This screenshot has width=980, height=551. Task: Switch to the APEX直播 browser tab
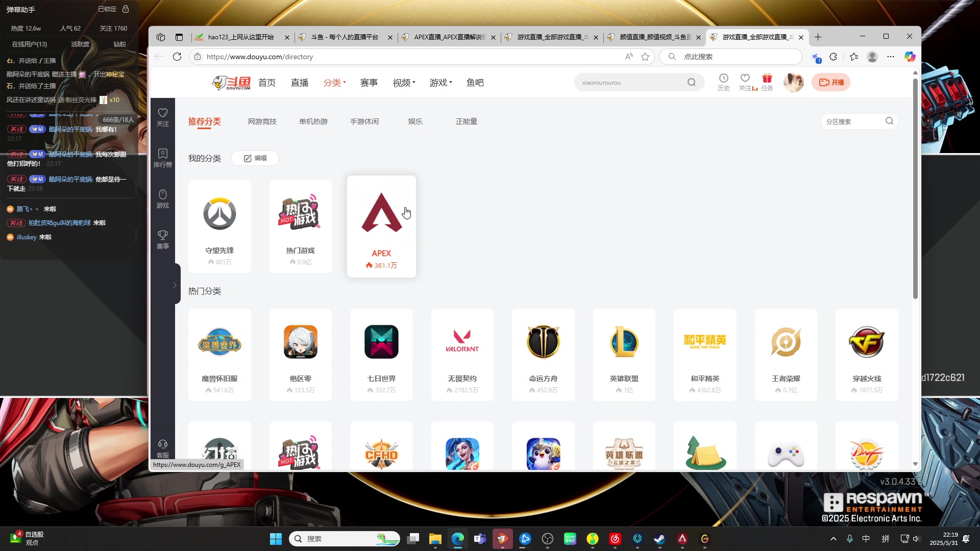[448, 37]
